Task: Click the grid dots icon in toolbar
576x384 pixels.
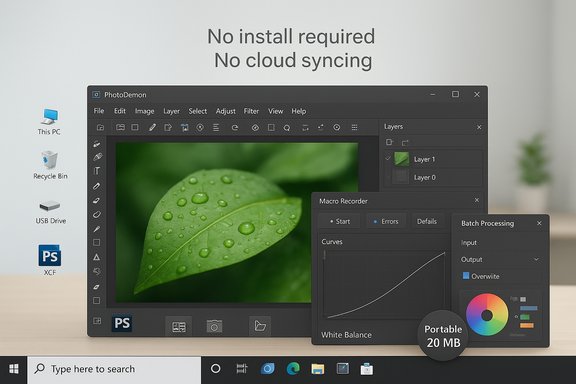Action: point(354,128)
